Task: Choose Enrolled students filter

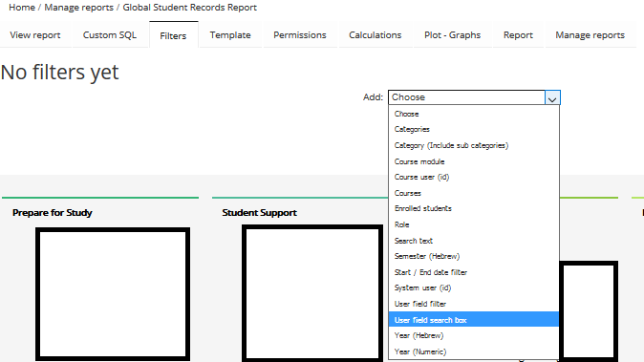Action: (x=474, y=208)
